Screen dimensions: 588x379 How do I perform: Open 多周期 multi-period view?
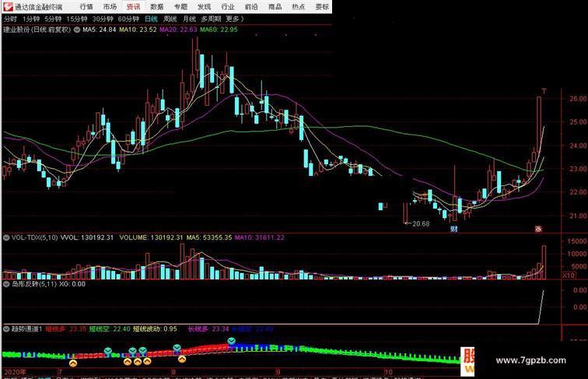click(211, 19)
